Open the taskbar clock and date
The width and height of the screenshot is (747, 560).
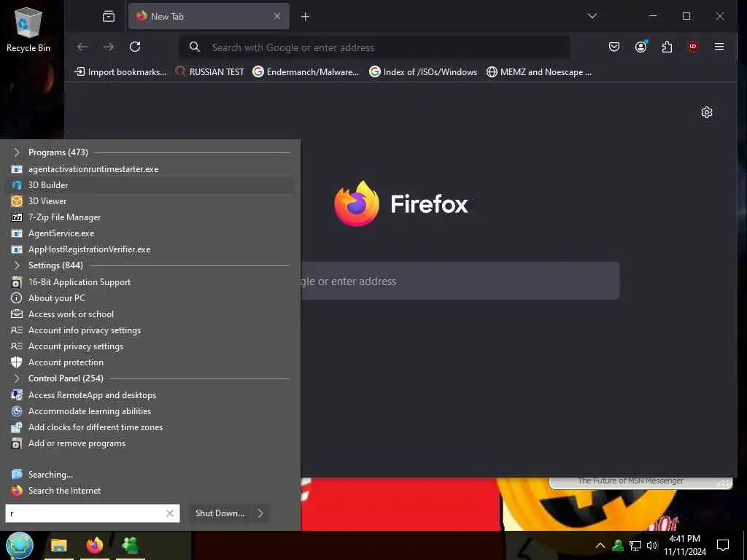click(685, 545)
